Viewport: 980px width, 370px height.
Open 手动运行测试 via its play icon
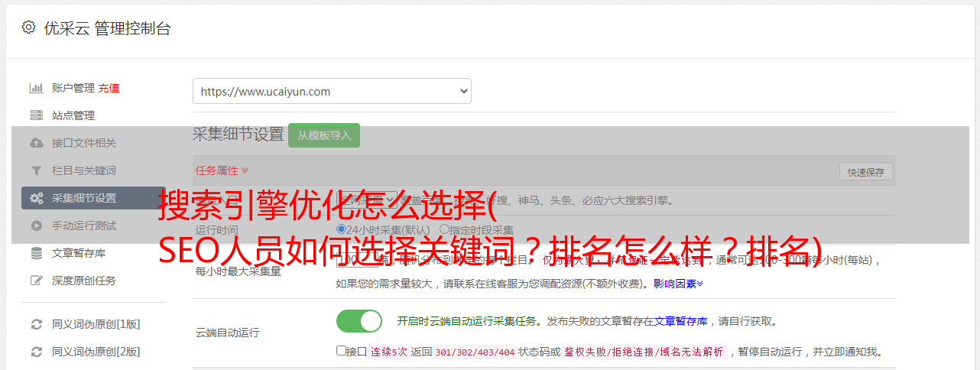pyautogui.click(x=36, y=226)
